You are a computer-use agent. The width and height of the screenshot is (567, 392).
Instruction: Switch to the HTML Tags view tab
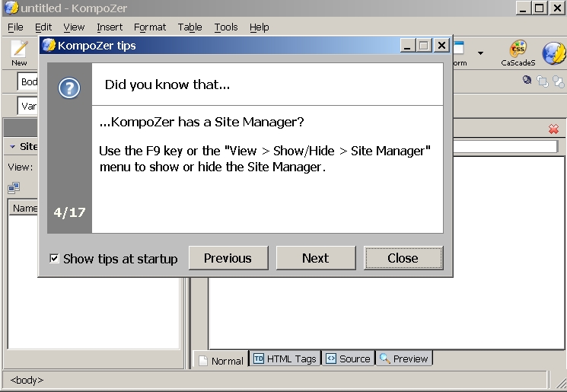pyautogui.click(x=285, y=359)
